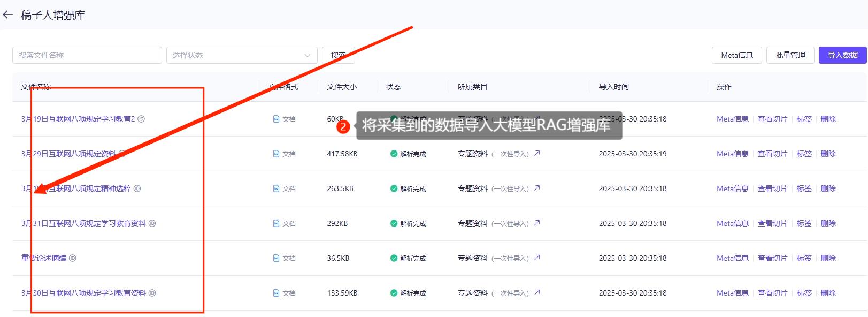Delete the 3月30日互联网八项规定学习教育资料 file
The height and width of the screenshot is (317, 868).
click(828, 293)
